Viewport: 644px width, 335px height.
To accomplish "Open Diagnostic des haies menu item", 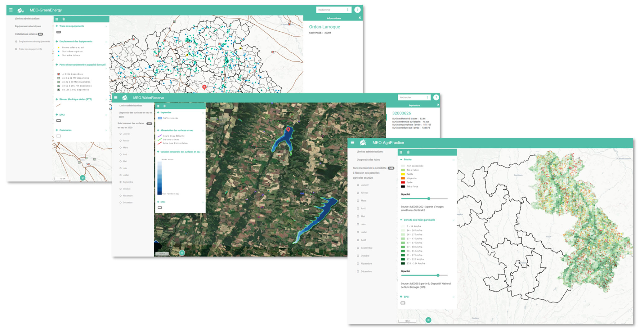I will point(368,160).
